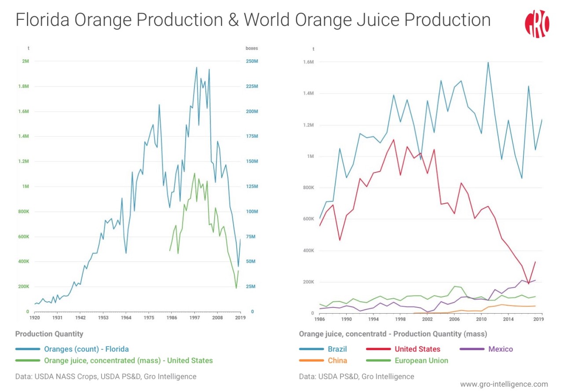Click the purple Mexico legend swatch

pyautogui.click(x=472, y=349)
